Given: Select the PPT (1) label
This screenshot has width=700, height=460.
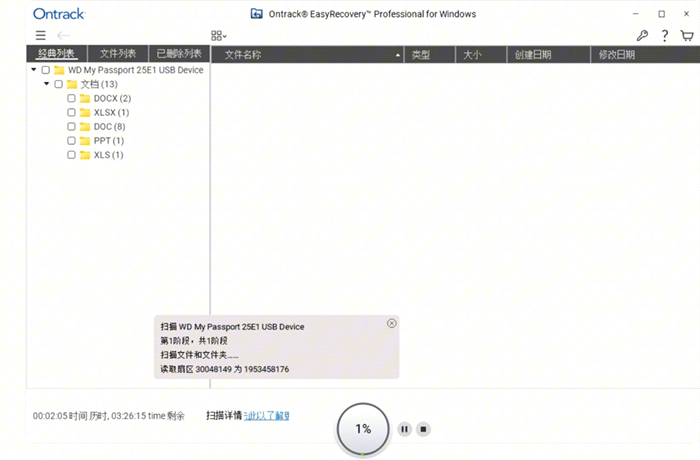Looking at the screenshot, I should pyautogui.click(x=109, y=141).
